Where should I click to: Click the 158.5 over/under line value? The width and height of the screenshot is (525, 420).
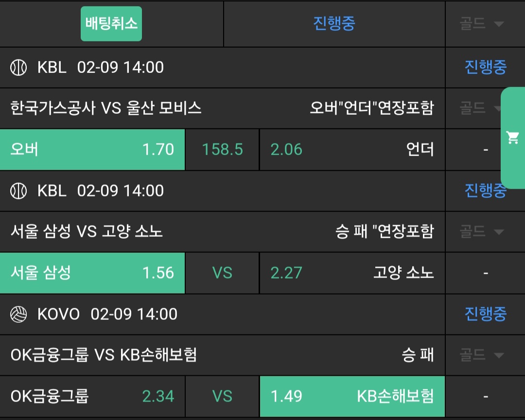[x=222, y=150]
